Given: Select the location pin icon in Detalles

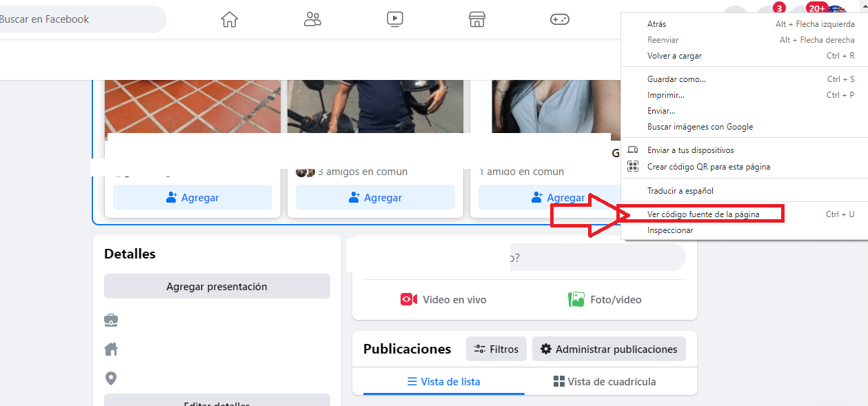Looking at the screenshot, I should point(111,377).
